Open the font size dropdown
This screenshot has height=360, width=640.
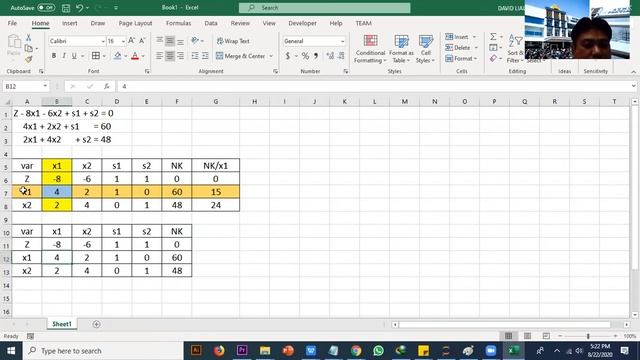click(x=123, y=41)
